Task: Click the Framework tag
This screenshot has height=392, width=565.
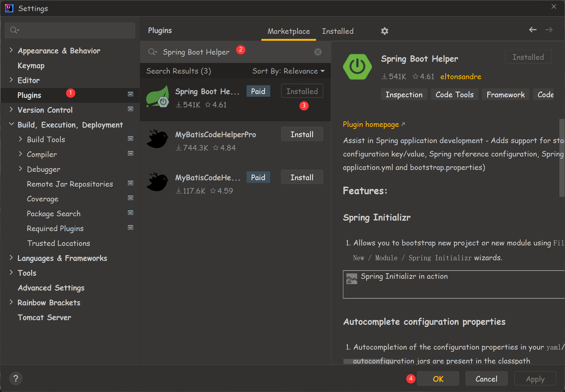Action: pyautogui.click(x=505, y=94)
